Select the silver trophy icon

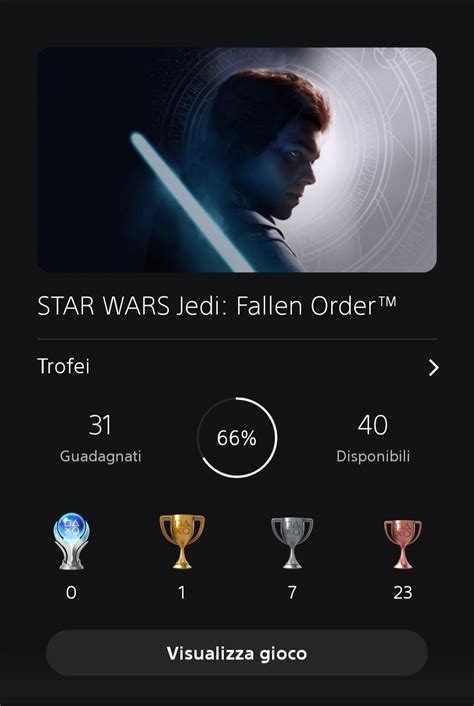tap(292, 543)
